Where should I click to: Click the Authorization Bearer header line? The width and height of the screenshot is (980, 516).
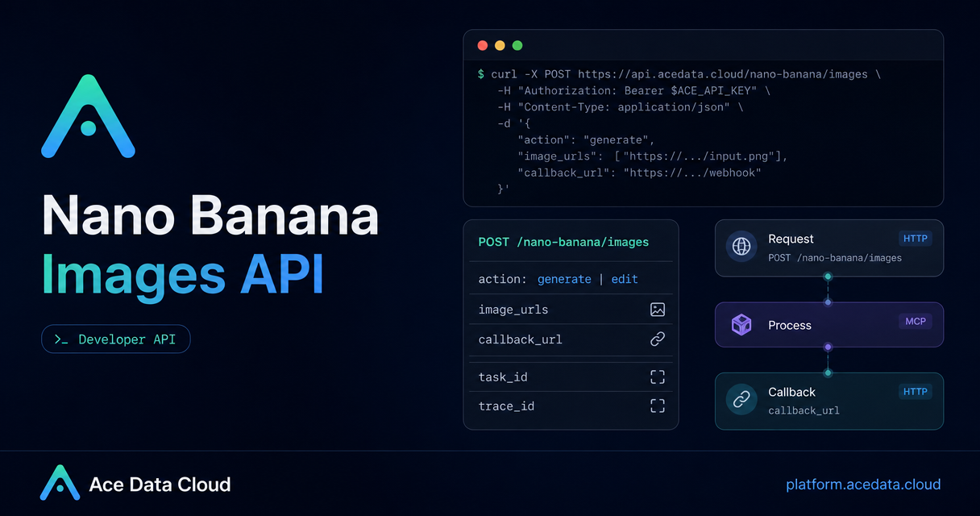point(633,90)
